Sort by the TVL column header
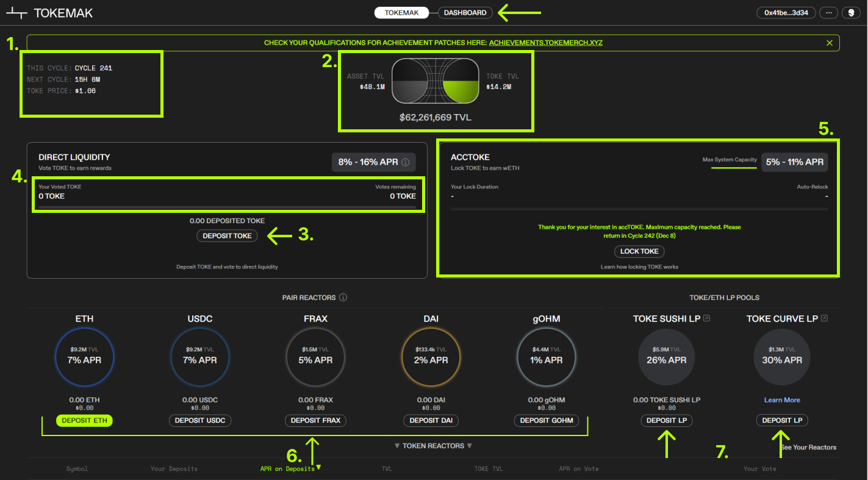This screenshot has height=480, width=868. pos(387,468)
